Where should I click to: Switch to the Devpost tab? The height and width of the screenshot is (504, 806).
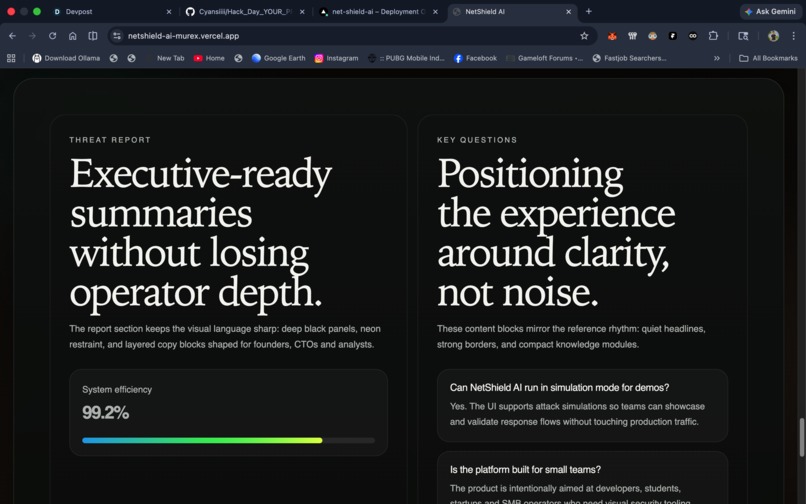(111, 11)
